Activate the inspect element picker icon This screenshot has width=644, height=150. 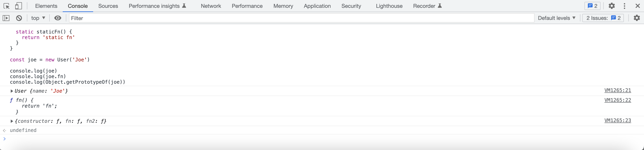point(6,6)
